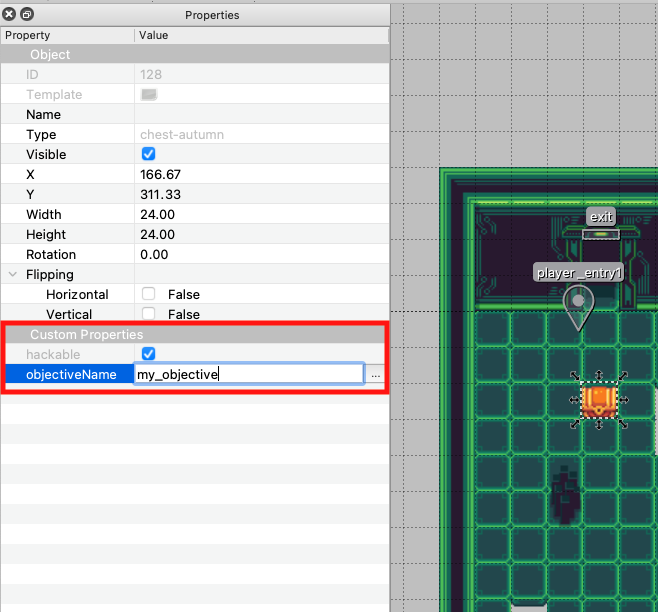Screen dimensions: 658x612
Task: Click the exit door object on map
Action: click(x=600, y=234)
